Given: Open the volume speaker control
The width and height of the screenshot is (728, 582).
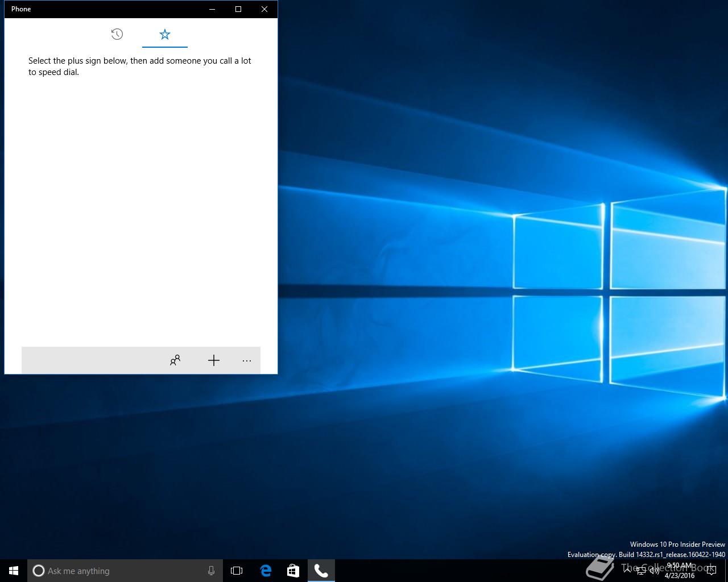Looking at the screenshot, I should coord(655,571).
